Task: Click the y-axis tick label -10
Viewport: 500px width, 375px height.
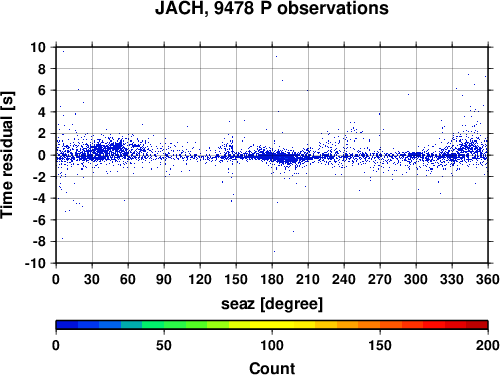Action: 35,263
